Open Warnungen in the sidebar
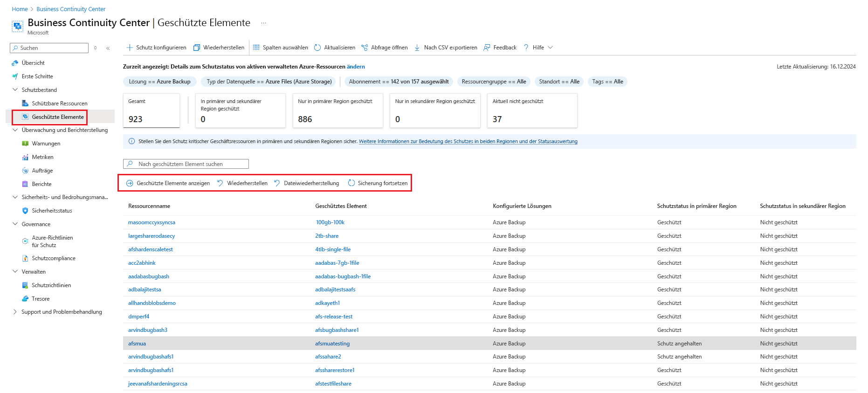The height and width of the screenshot is (393, 868). click(x=46, y=144)
